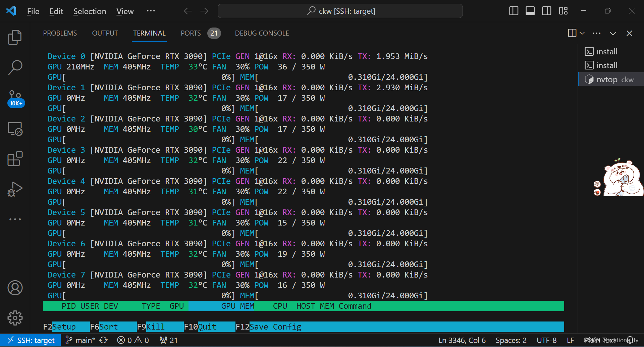Viewport: 644px width, 347px height.
Task: Click Ln 3346, Col 6 status item
Action: 462,340
